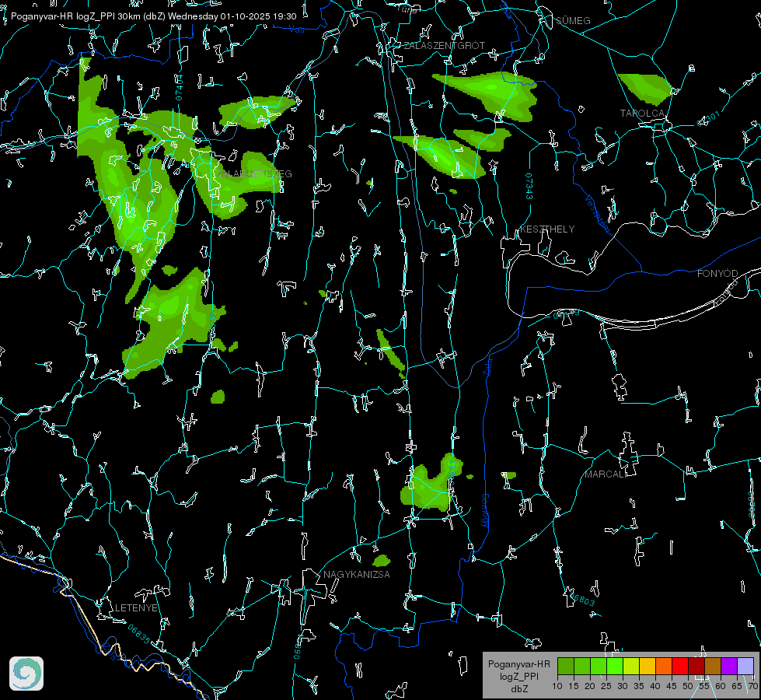Select the 45-50 dBZ red swatch
This screenshot has height=700, width=761.
pos(680,666)
